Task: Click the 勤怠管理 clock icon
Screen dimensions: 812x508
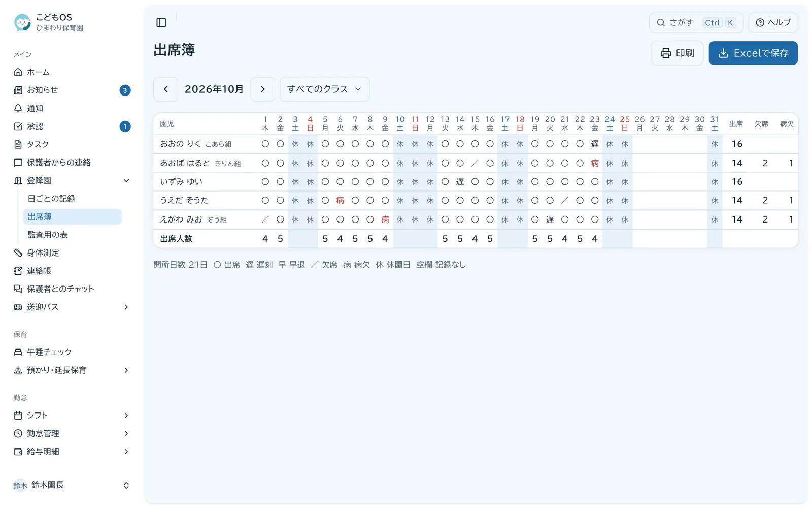Action: [x=18, y=433]
